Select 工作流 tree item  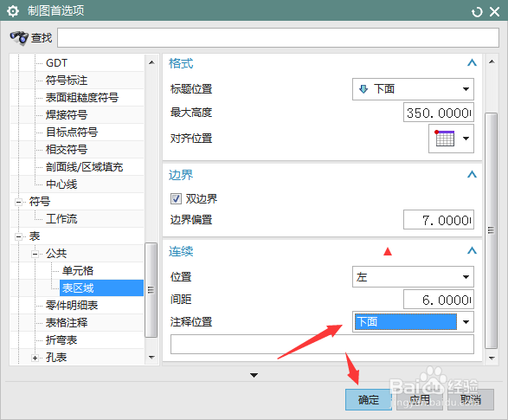coord(61,219)
